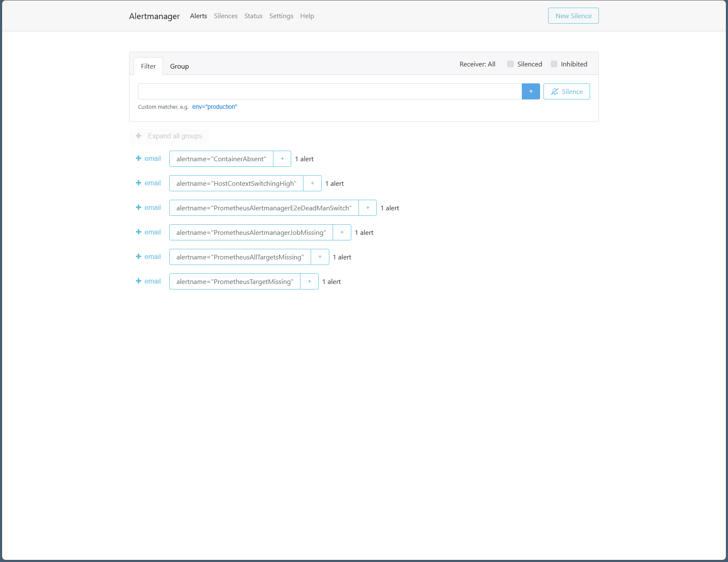Screen dimensions: 728x562
Task: Expand the email group for PrometheusAllTargetsMissing
Action: pyautogui.click(x=148, y=256)
